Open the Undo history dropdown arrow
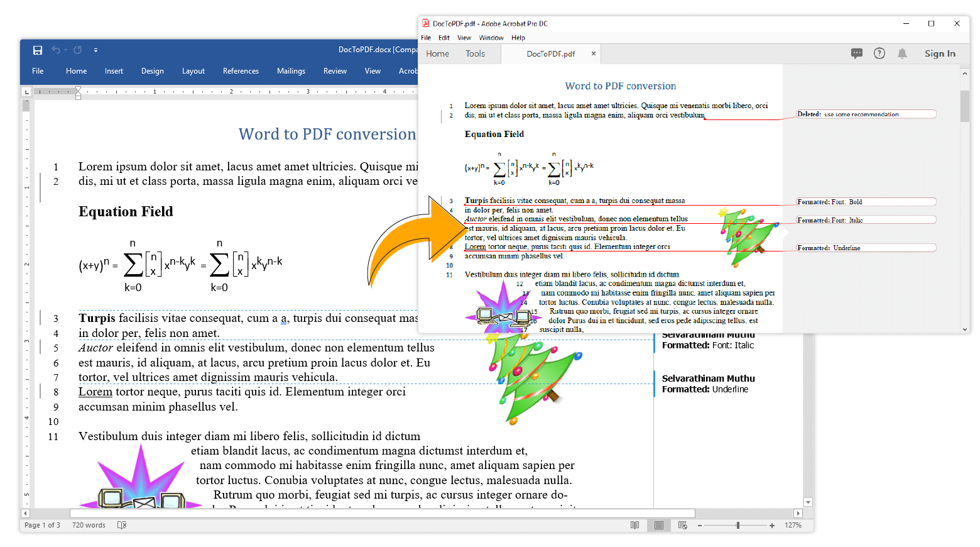 click(x=65, y=50)
